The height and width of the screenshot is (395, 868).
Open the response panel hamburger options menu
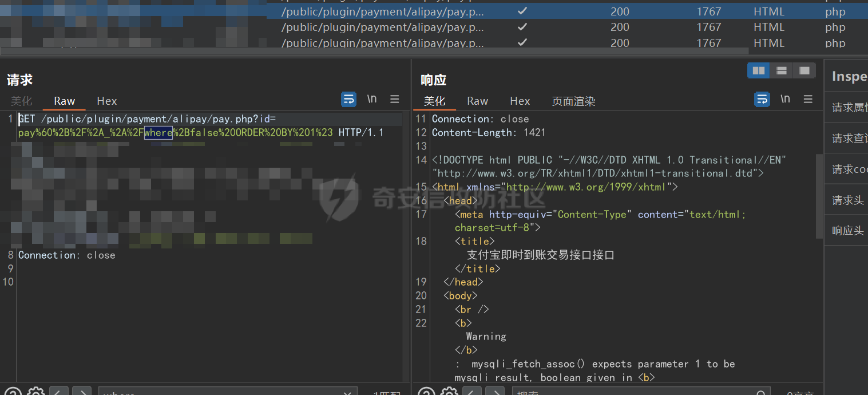click(x=808, y=100)
